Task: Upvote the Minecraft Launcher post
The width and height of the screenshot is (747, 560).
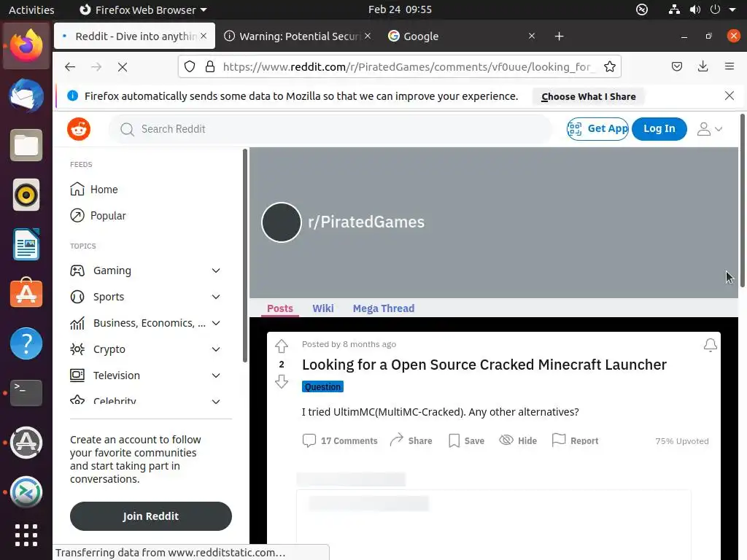Action: click(282, 346)
